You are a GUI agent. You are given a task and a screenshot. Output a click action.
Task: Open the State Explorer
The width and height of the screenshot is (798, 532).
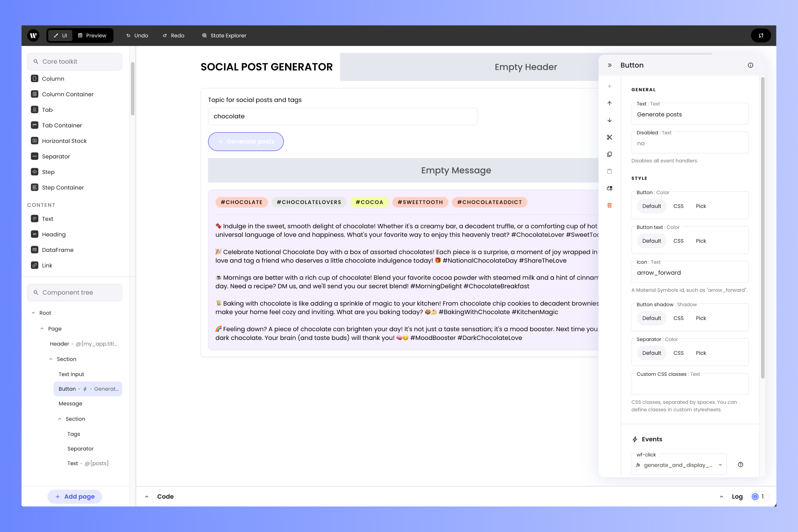pyautogui.click(x=224, y=35)
